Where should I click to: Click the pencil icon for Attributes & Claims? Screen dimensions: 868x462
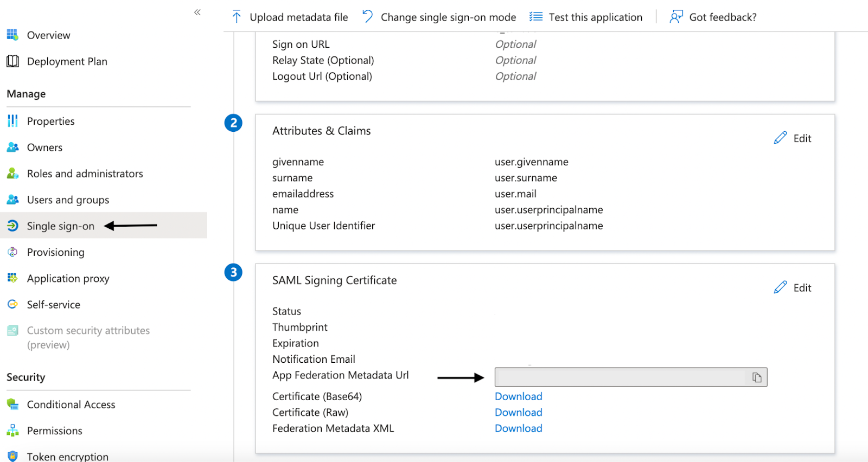[780, 138]
